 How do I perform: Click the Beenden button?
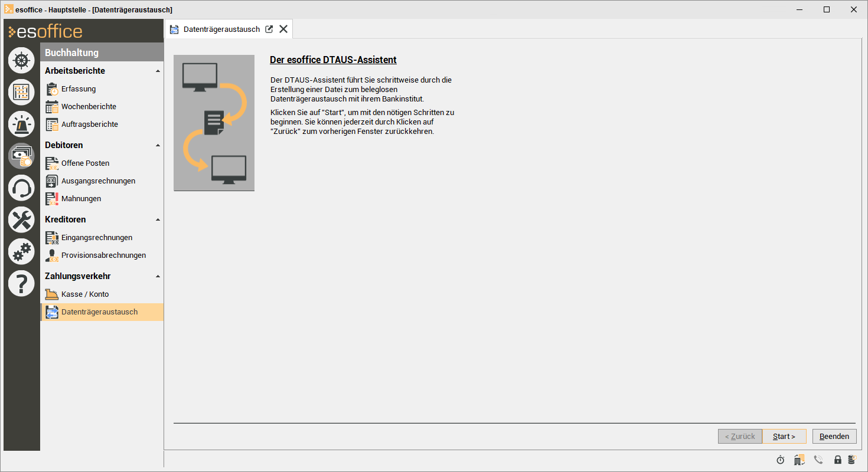[x=834, y=437]
